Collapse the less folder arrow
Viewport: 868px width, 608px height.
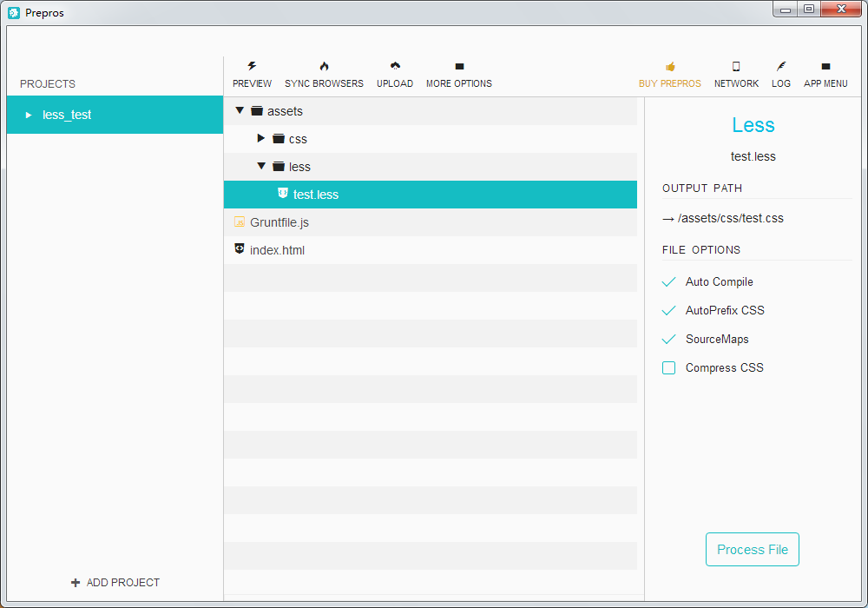pyautogui.click(x=261, y=166)
